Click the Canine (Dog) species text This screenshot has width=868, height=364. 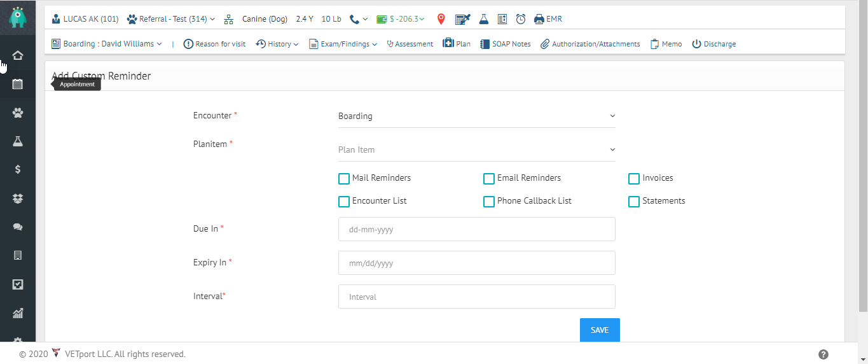pyautogui.click(x=265, y=19)
